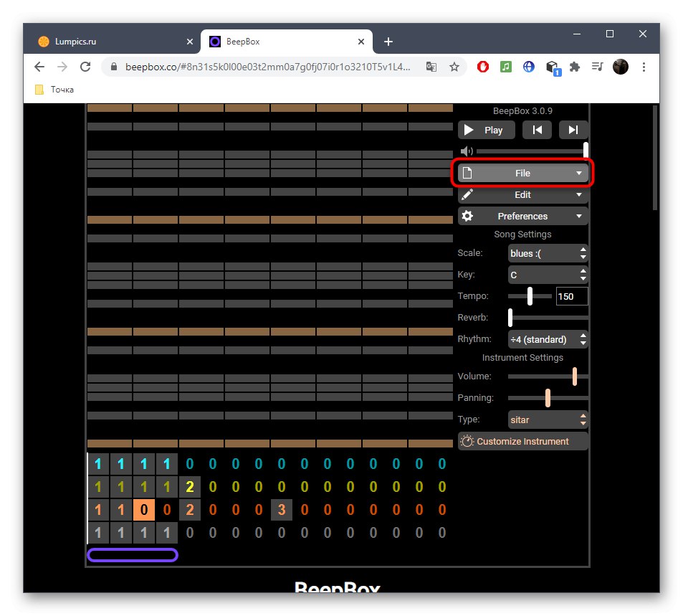This screenshot has width=683, height=616.
Task: Click the cube extension with badge
Action: tap(553, 67)
